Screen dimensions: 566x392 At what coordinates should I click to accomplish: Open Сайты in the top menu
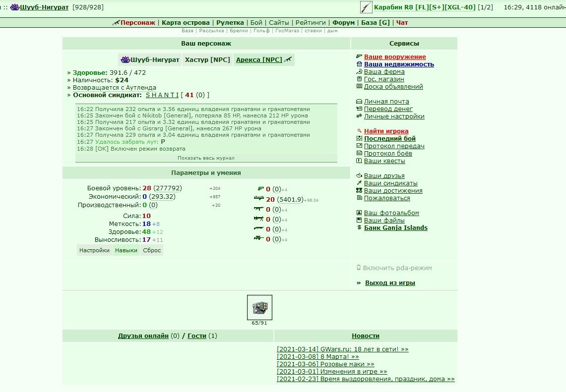(x=279, y=22)
